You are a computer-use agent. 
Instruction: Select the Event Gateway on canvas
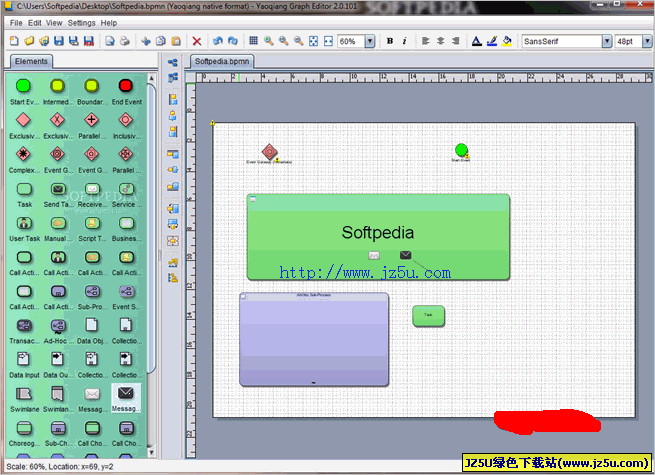click(x=269, y=152)
